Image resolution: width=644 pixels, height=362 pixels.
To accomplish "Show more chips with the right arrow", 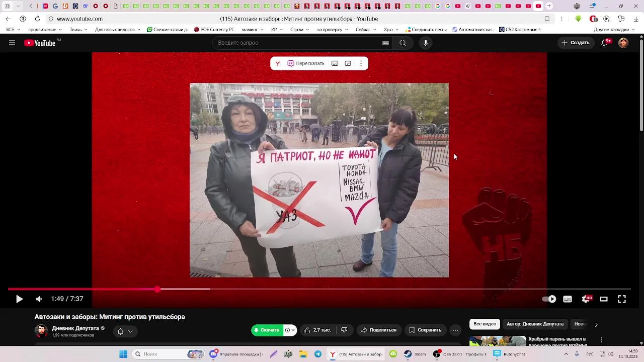I will click(x=596, y=325).
